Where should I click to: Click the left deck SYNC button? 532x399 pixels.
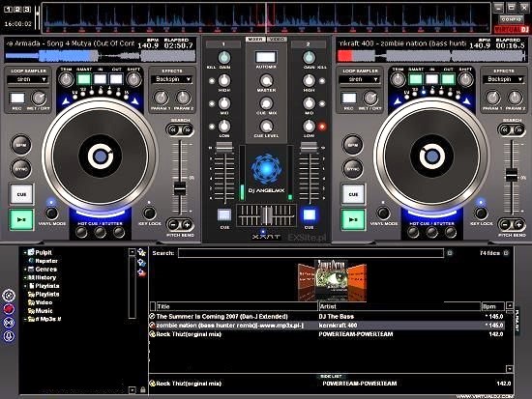[x=21, y=168]
